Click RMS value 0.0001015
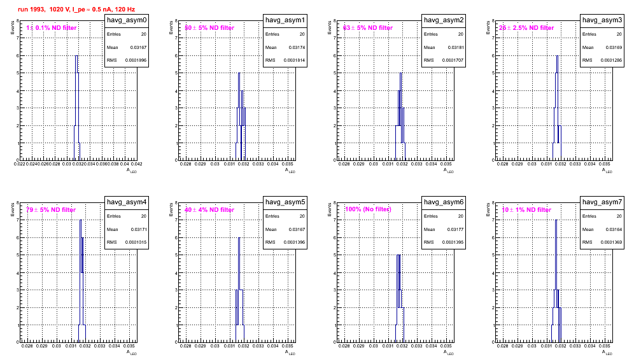 [136, 242]
